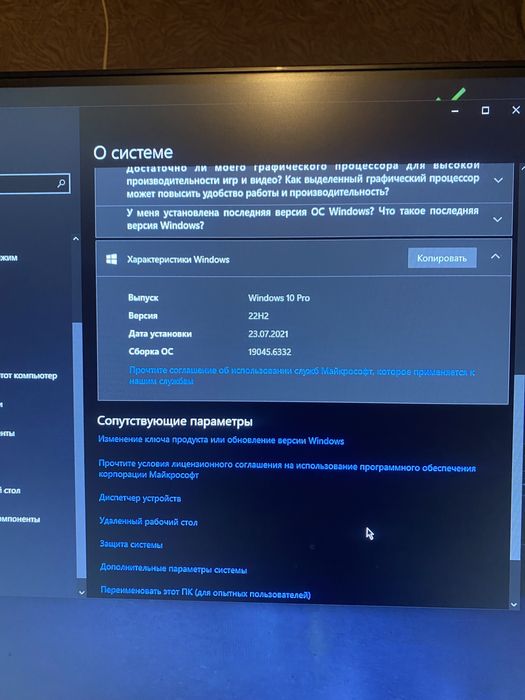Click main pane scroll down arrow

pos(514,604)
